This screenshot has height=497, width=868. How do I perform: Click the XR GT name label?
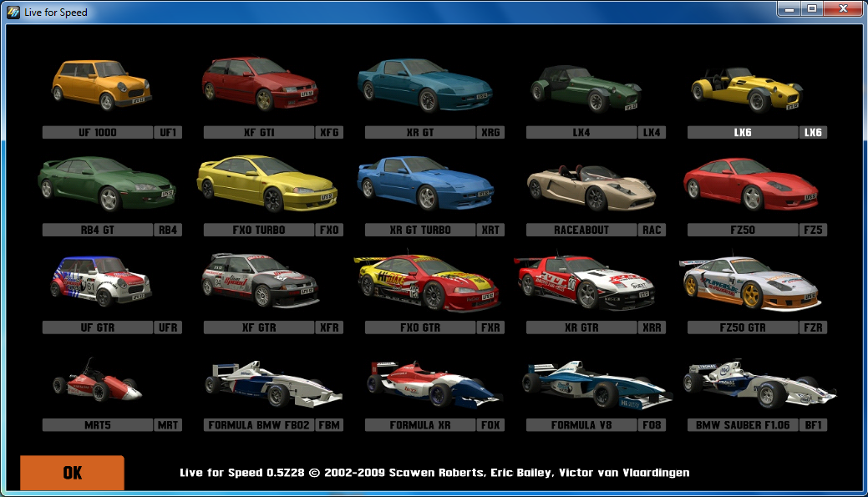pos(420,132)
